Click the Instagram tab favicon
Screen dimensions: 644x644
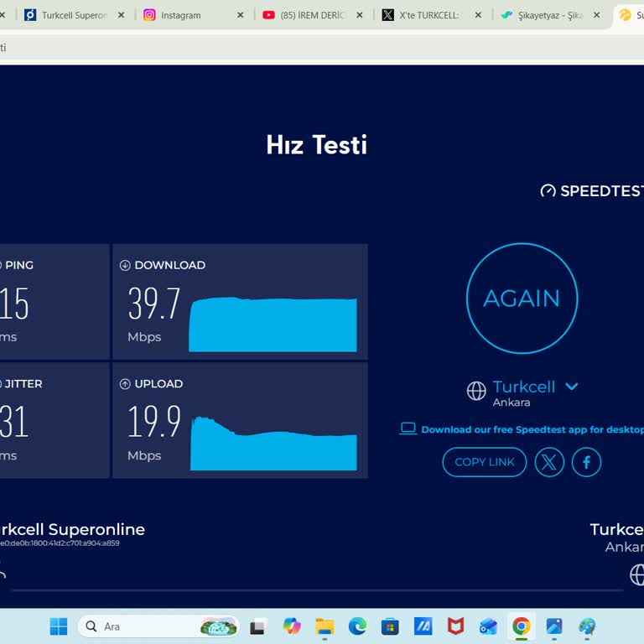(x=149, y=15)
